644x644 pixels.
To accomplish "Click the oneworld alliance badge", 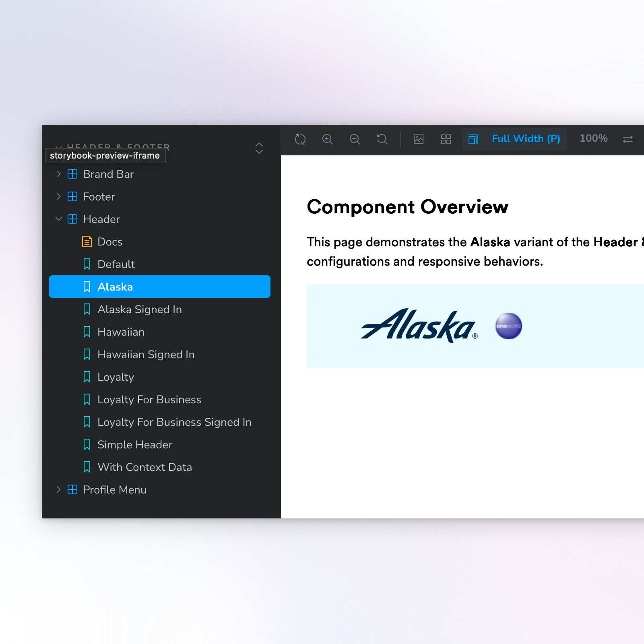I will [x=509, y=326].
